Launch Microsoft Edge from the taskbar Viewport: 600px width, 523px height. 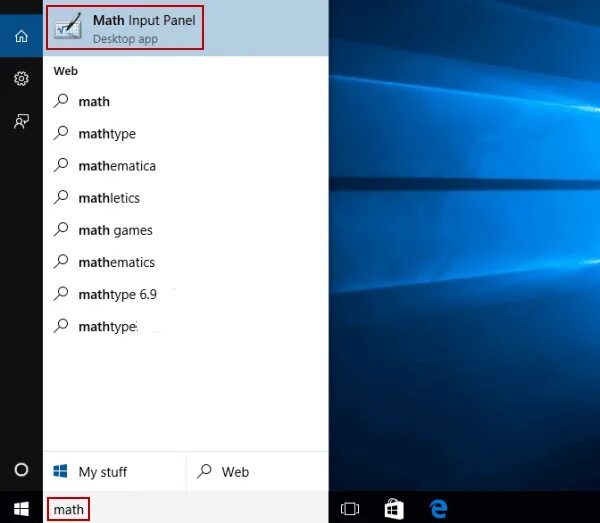pos(439,509)
